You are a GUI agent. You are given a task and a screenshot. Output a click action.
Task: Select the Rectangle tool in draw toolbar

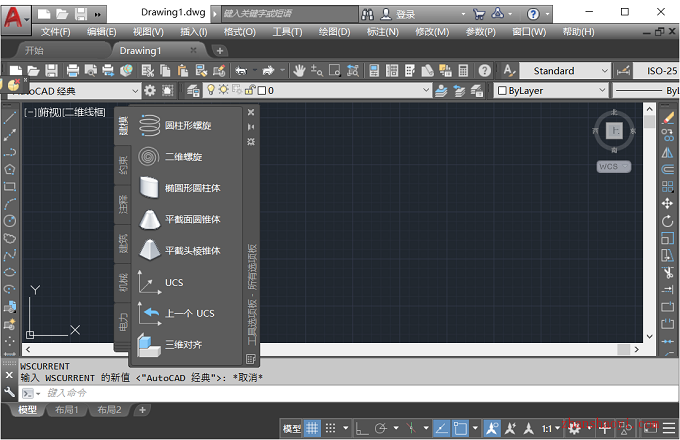pos(10,187)
